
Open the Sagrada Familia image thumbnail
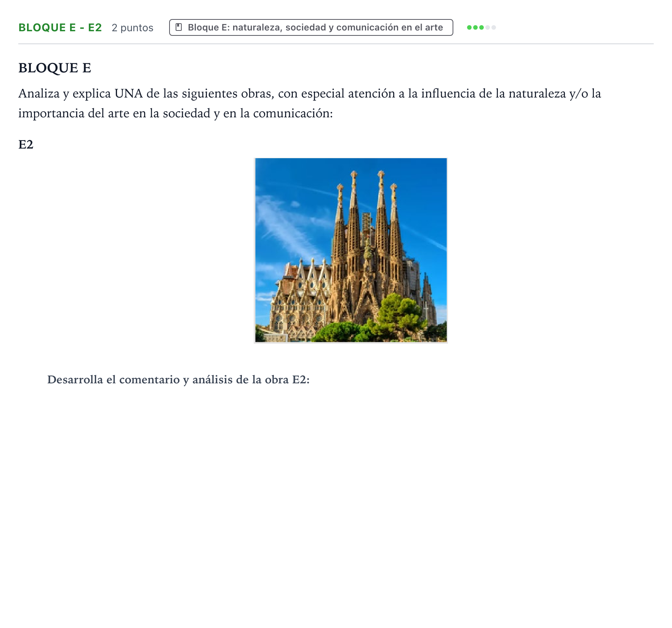click(351, 250)
